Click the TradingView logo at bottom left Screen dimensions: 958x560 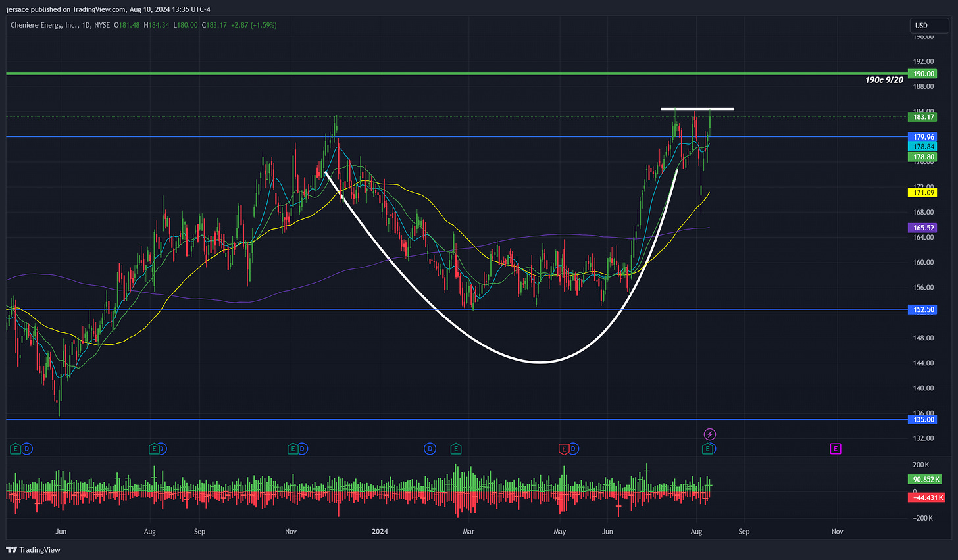click(x=33, y=549)
